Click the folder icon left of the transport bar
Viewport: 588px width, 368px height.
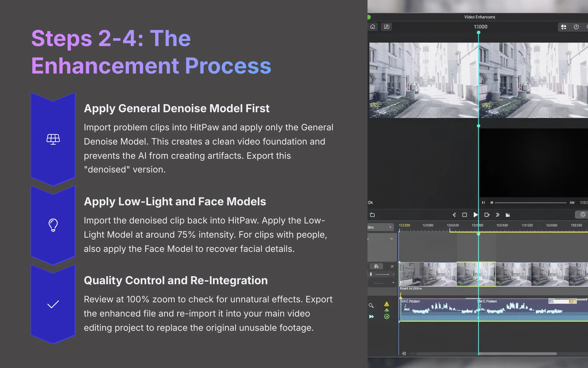tap(372, 215)
